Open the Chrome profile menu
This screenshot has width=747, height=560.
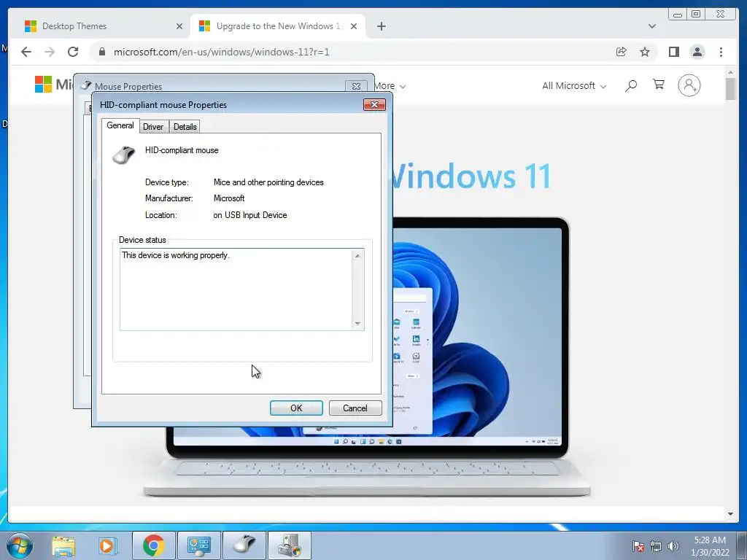(697, 52)
